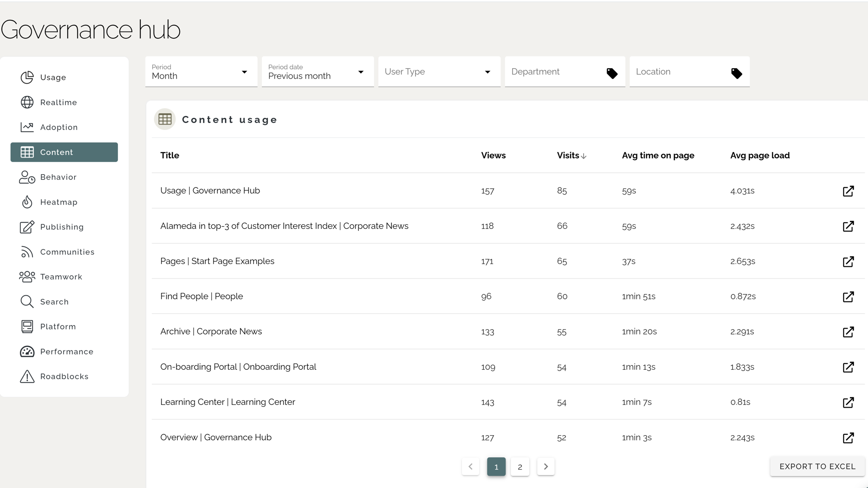868x488 pixels.
Task: Open the Heatmap section
Action: point(64,202)
